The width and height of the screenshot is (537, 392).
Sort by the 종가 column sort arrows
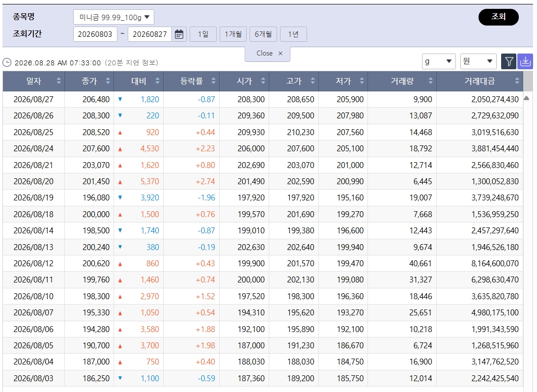[108, 81]
